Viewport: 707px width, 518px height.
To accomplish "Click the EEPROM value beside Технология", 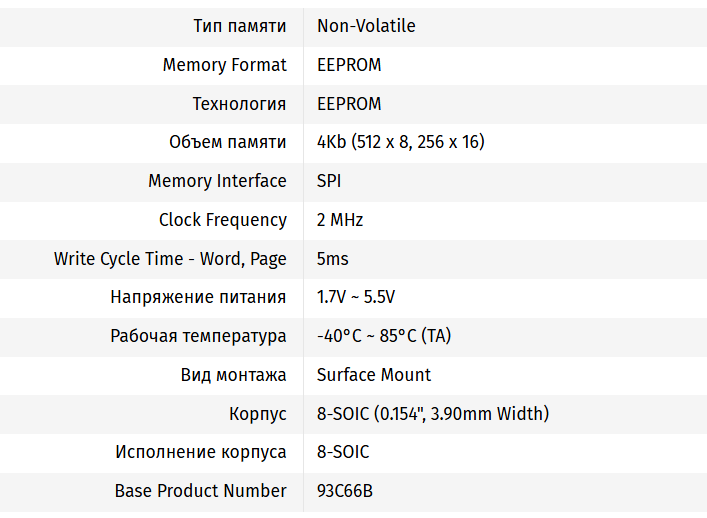I will click(x=349, y=104).
